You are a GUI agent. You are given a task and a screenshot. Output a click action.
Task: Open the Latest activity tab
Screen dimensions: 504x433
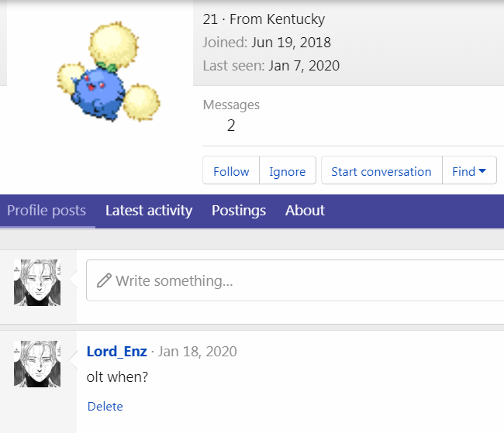149,211
